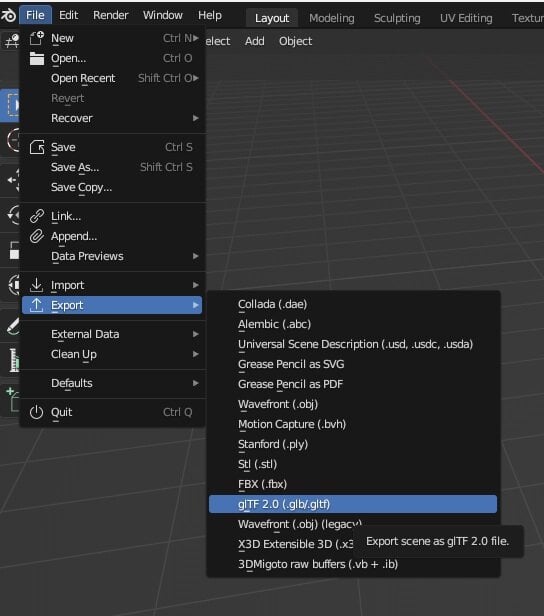
Task: Expand the Open Recent submenu arrow
Action: (196, 78)
